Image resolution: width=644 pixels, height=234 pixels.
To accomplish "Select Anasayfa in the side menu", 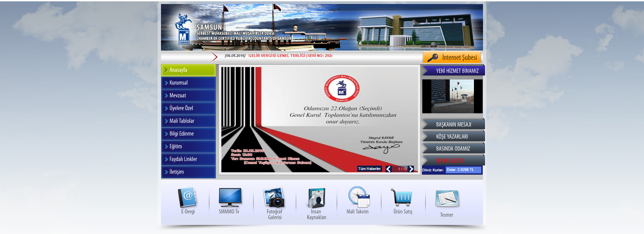I will coord(189,70).
